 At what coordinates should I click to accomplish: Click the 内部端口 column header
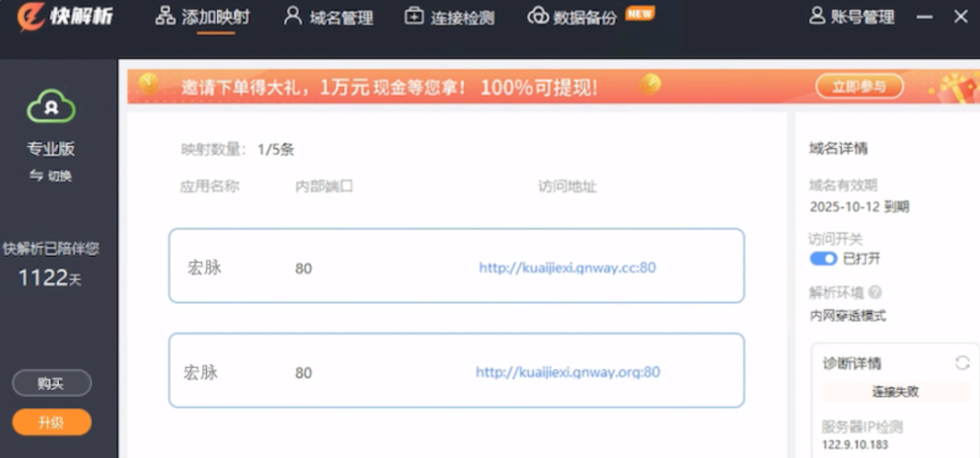(324, 186)
